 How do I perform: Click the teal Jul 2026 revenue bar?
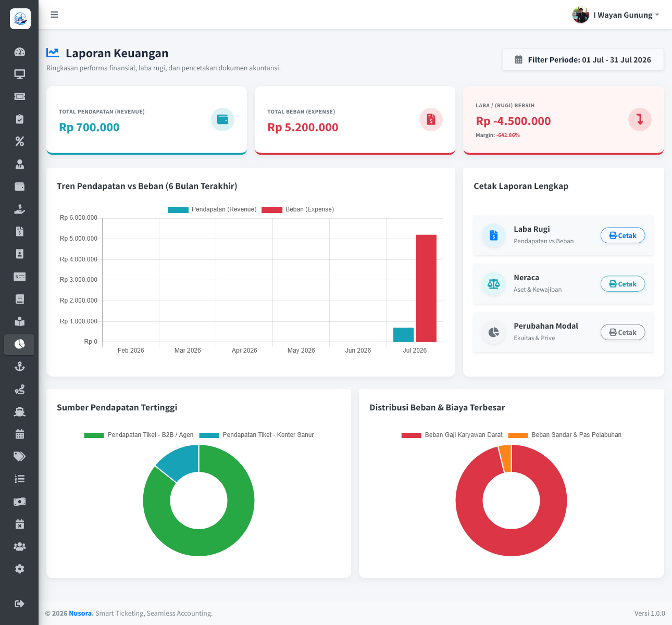[x=403, y=334]
